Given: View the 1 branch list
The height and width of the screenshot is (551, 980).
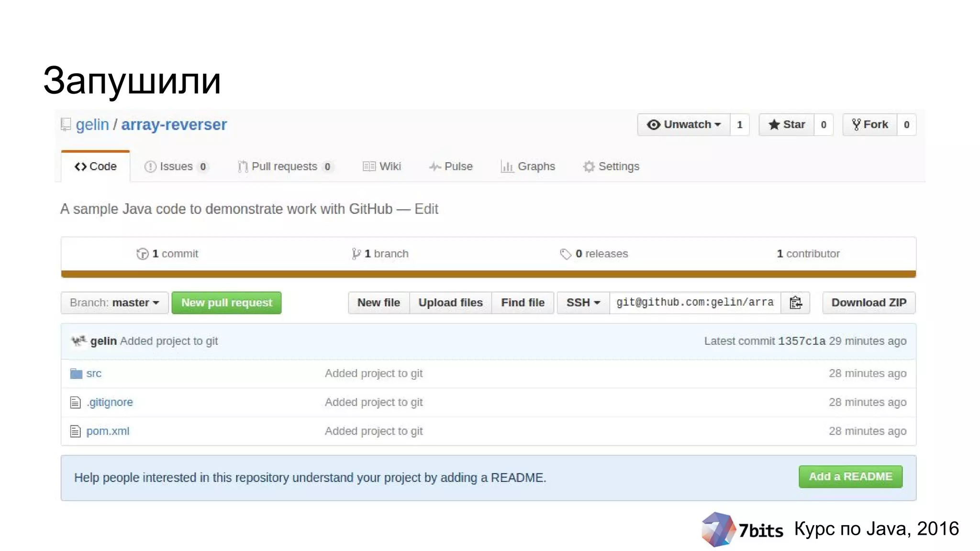Looking at the screenshot, I should [x=380, y=254].
